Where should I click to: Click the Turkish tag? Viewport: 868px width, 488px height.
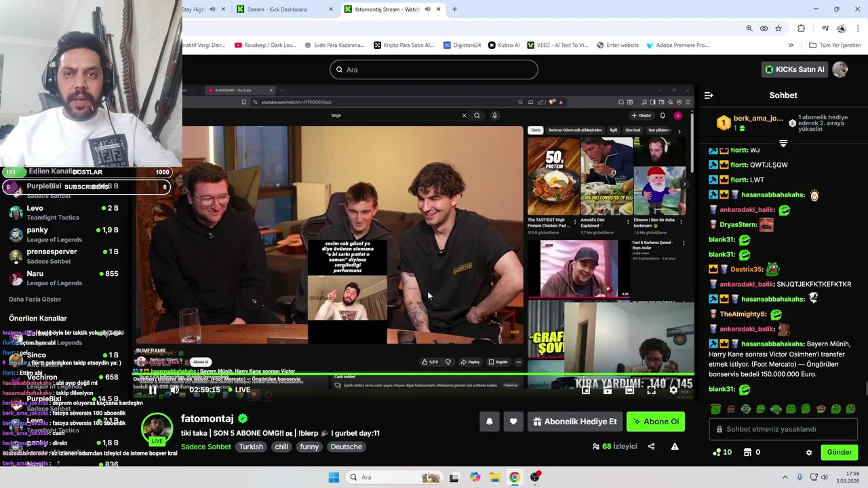tap(251, 447)
